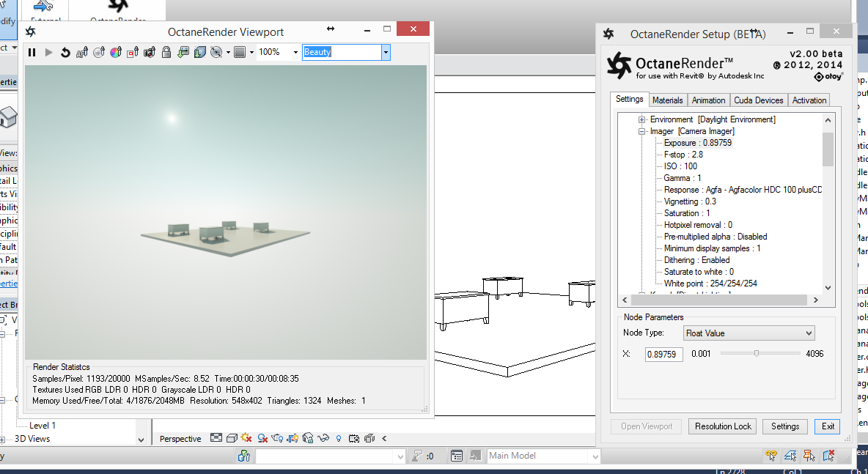Click the Select Links icon in status bar
This screenshot has width=868, height=474.
[x=771, y=455]
